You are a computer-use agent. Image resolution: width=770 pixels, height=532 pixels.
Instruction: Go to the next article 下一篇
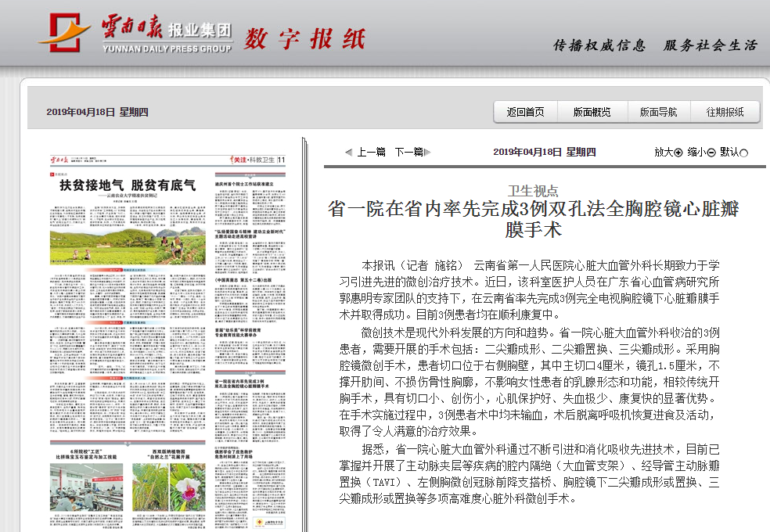[409, 152]
